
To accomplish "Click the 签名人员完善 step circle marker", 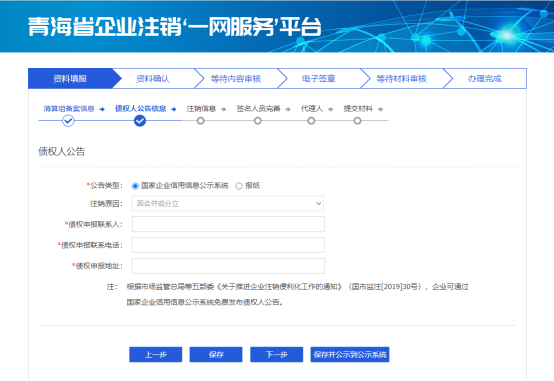I will pos(258,121).
